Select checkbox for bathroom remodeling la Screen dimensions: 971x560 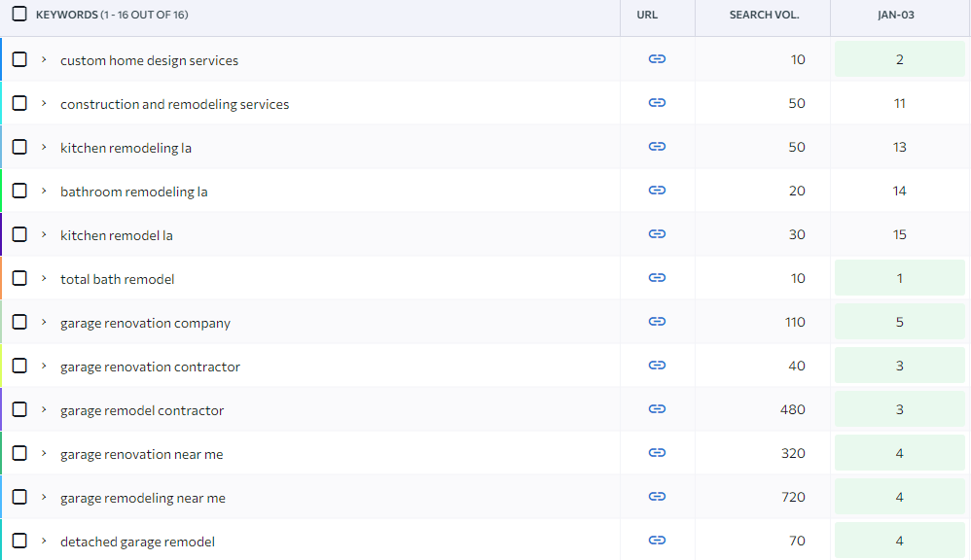tap(19, 191)
